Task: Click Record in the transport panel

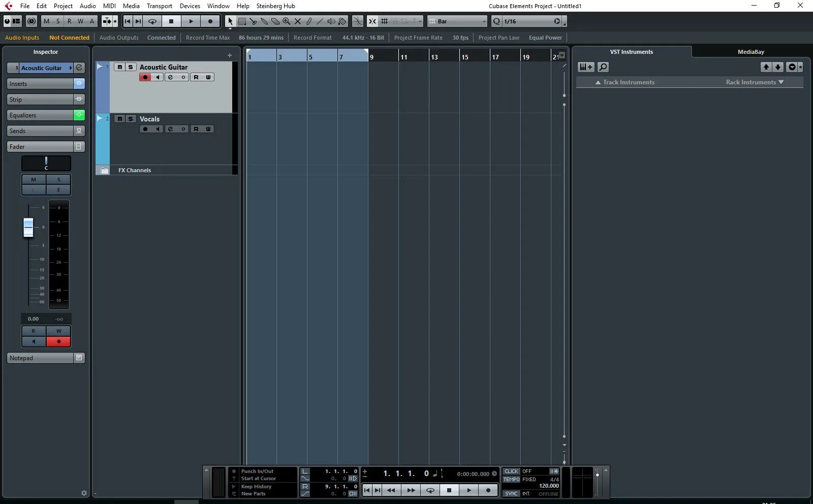Action: tap(488, 490)
